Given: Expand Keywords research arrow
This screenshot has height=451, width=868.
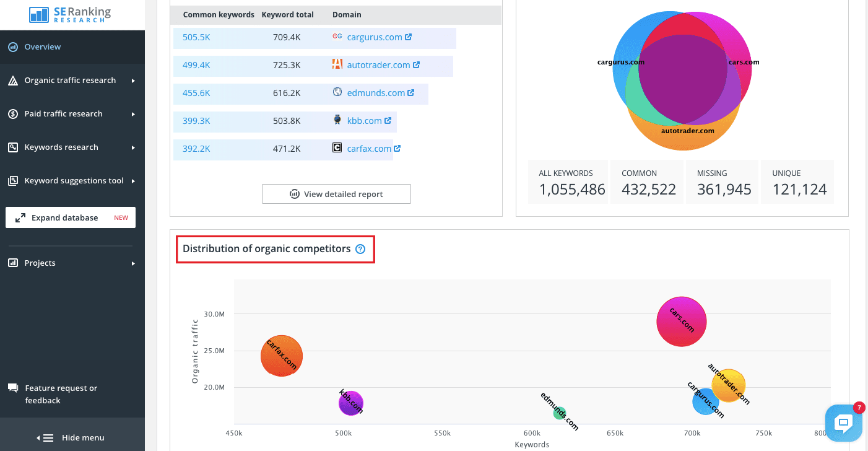Looking at the screenshot, I should tap(133, 147).
